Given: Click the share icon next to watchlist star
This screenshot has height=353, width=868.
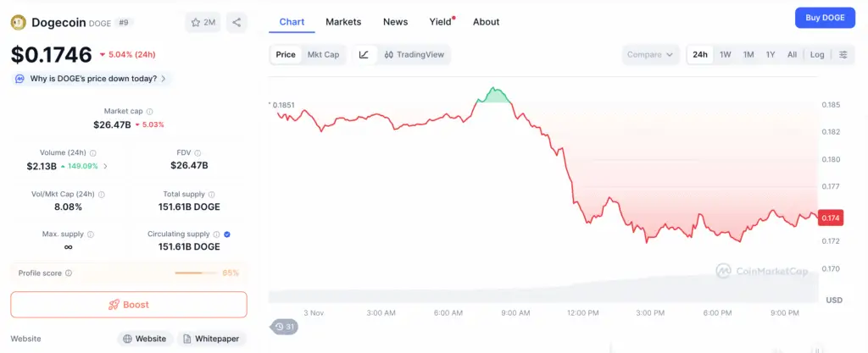Looking at the screenshot, I should pos(236,23).
